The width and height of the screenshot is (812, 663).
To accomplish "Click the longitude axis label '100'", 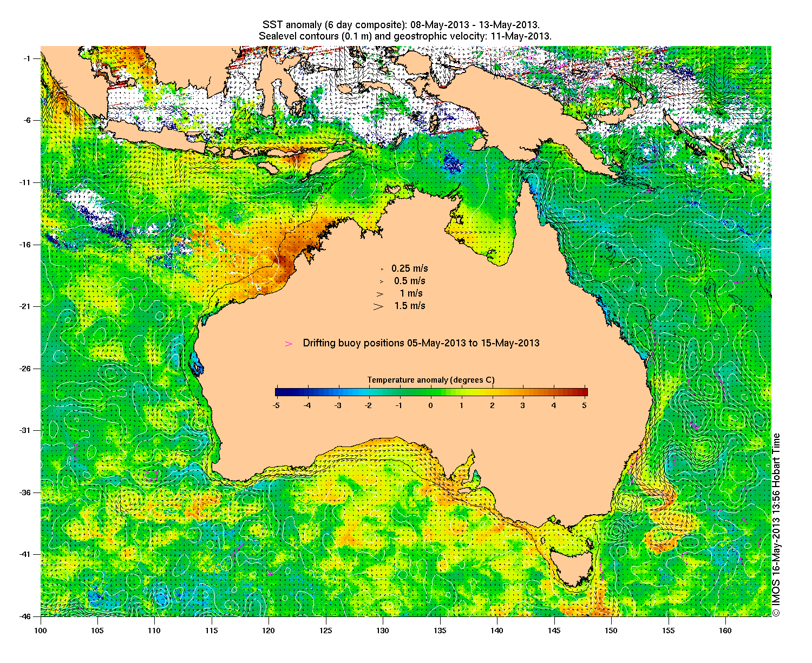I will pos(41,631).
